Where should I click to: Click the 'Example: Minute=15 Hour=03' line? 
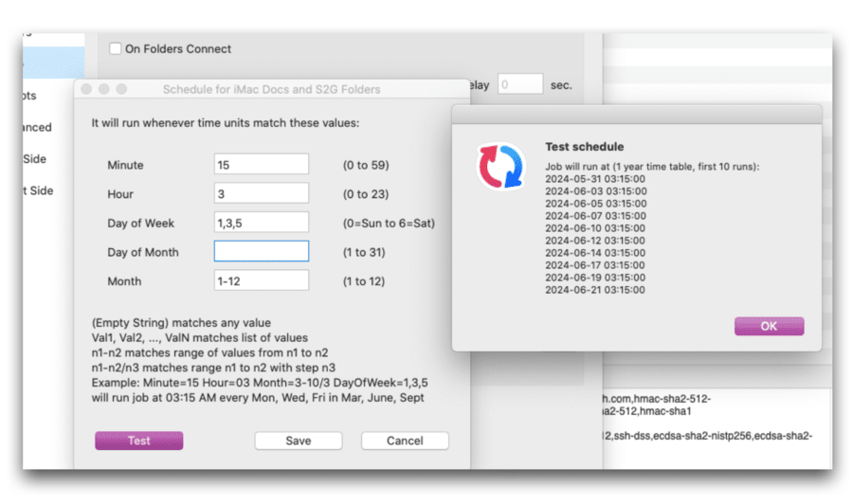(260, 382)
